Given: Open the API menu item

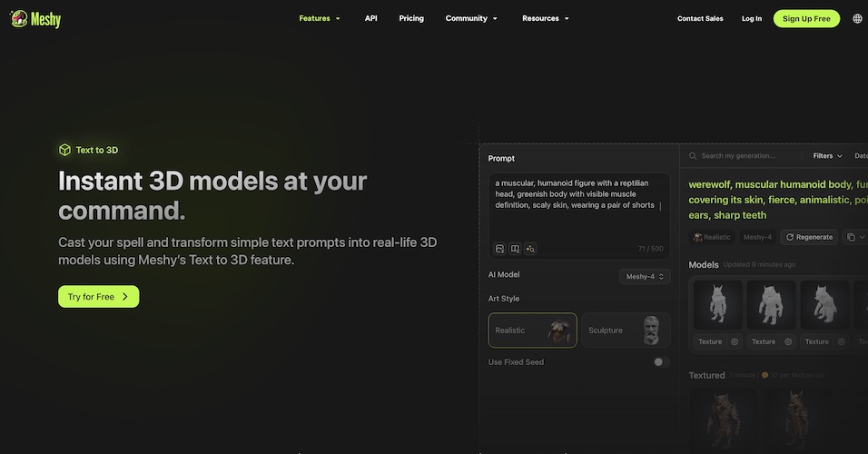Looking at the screenshot, I should (x=370, y=18).
